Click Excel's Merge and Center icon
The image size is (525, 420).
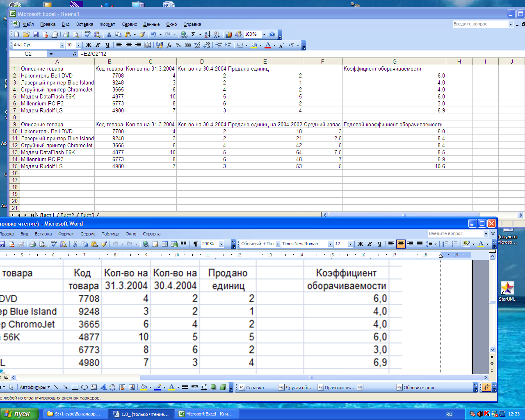click(x=148, y=45)
